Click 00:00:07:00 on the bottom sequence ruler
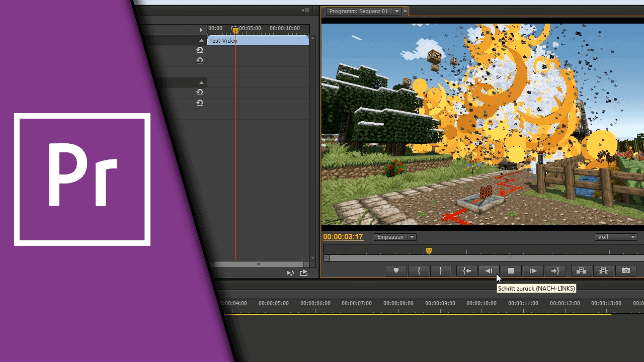Image resolution: width=644 pixels, height=362 pixels. [x=357, y=304]
